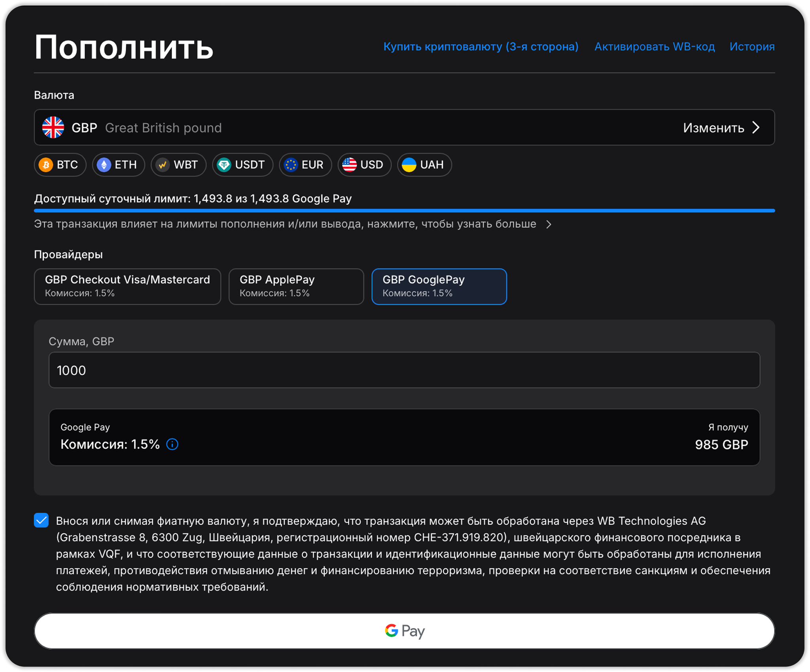The image size is (810, 672).
Task: Click the "Great British pound" currency name
Action: [163, 128]
